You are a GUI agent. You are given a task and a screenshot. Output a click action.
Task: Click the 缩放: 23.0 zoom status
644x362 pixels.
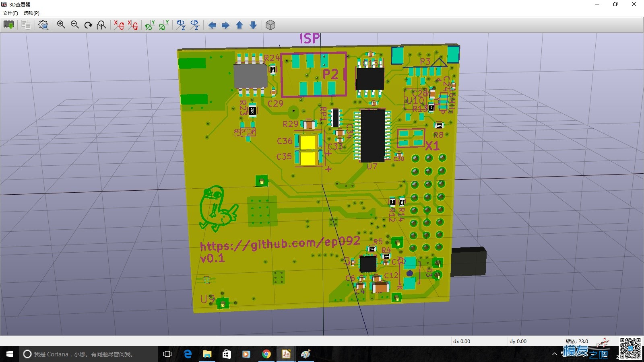[x=577, y=341]
